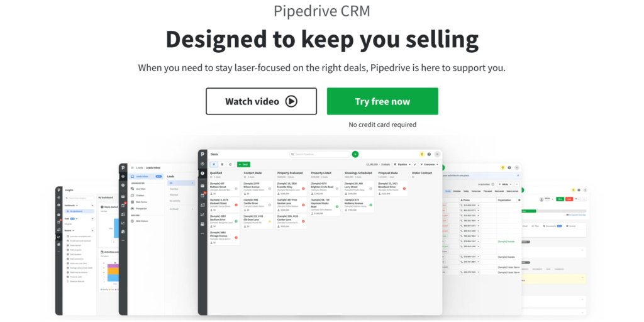The width and height of the screenshot is (644, 322).
Task: Click the green Won button on deal detail
Action: pos(560,199)
